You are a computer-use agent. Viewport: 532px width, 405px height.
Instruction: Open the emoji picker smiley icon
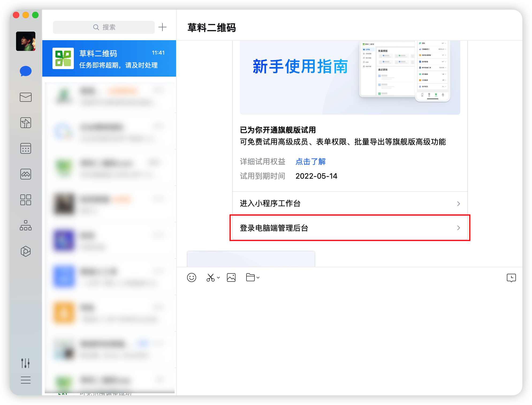(x=192, y=277)
